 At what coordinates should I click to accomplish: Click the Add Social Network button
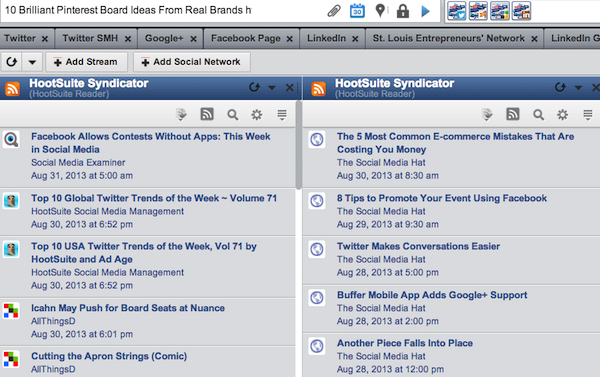[x=192, y=62]
